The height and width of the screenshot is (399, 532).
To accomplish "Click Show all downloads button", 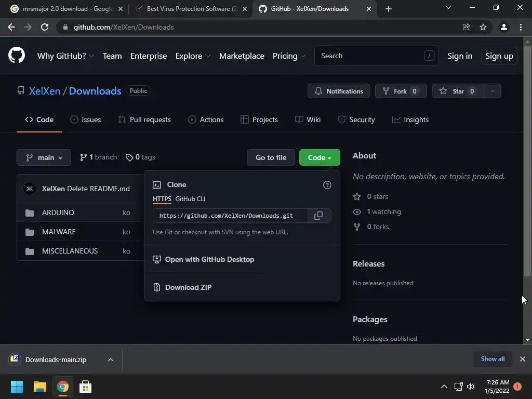I will point(493,359).
